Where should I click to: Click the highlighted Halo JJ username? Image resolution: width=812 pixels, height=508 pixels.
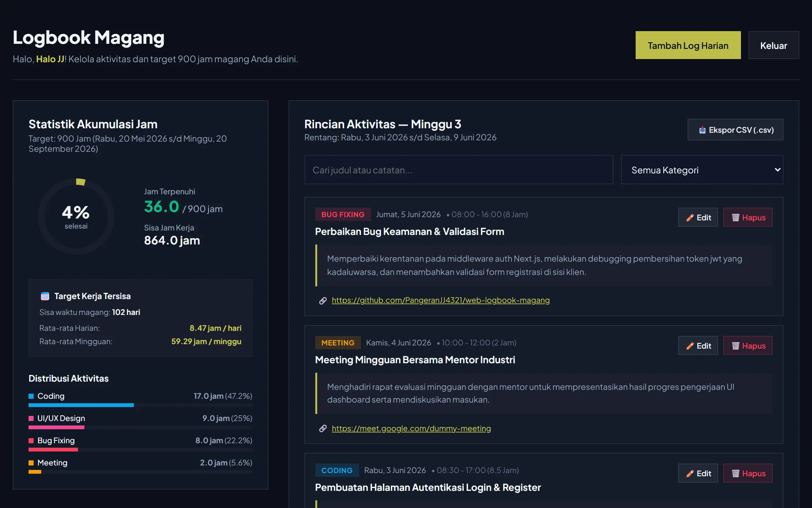point(50,59)
